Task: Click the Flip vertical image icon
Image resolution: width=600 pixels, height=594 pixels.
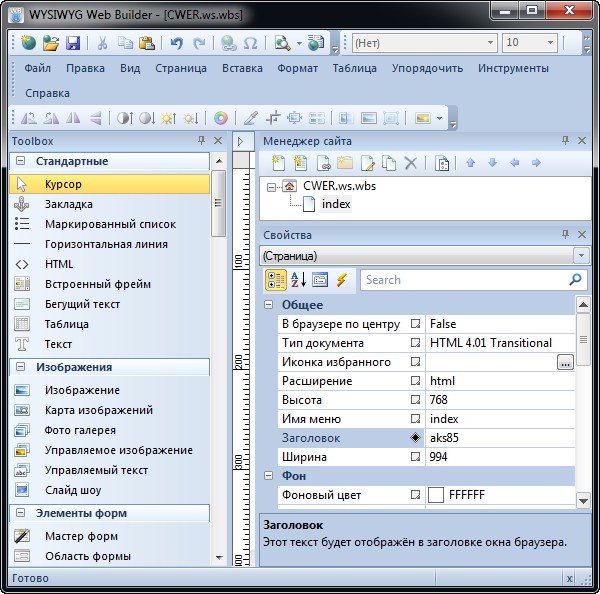Action: pyautogui.click(x=95, y=118)
